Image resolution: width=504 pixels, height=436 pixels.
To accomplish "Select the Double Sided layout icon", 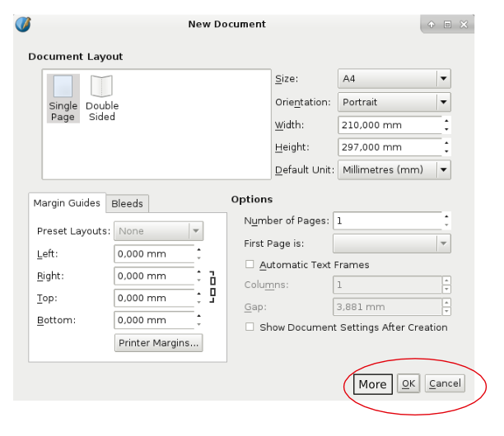I will [101, 98].
